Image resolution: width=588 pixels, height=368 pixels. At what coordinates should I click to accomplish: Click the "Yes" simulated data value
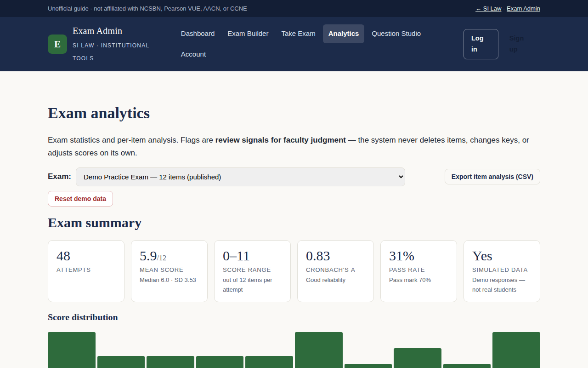(482, 256)
